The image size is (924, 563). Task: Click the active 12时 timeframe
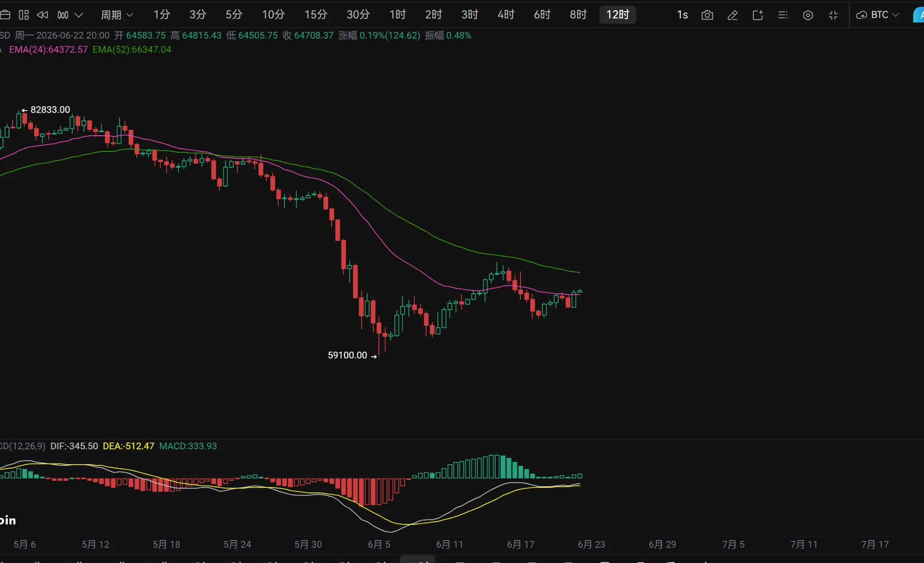pos(618,15)
